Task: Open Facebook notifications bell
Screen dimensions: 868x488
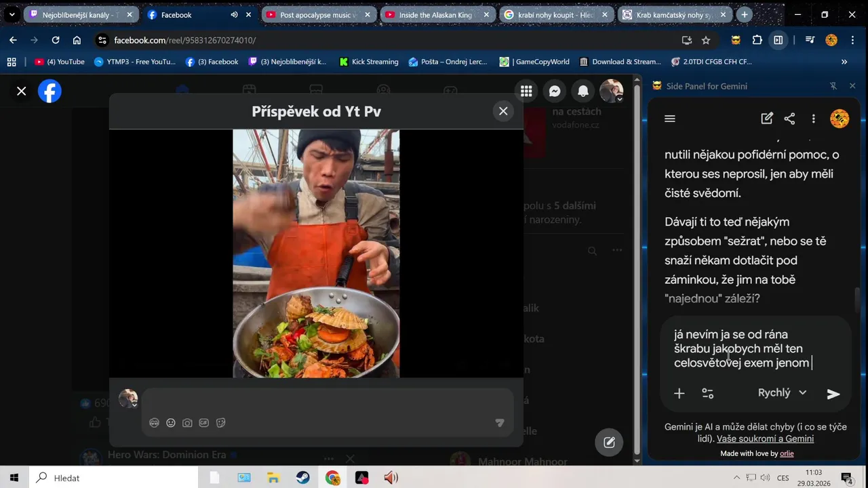Action: pos(583,91)
